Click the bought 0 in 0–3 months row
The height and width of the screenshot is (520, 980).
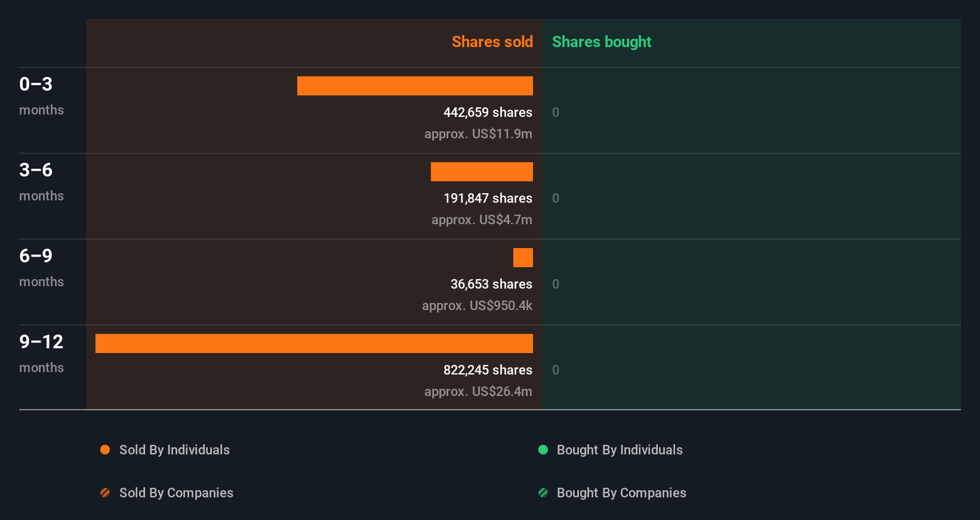pos(556,112)
